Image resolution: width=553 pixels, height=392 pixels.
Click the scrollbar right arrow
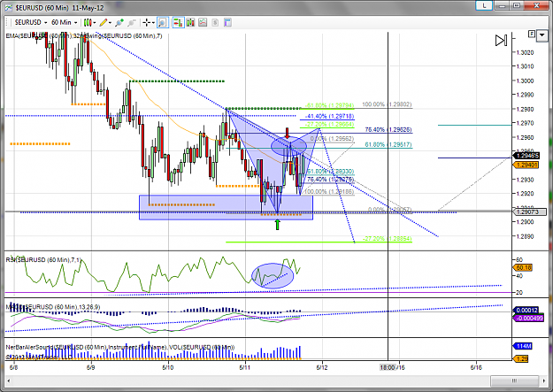(544, 380)
